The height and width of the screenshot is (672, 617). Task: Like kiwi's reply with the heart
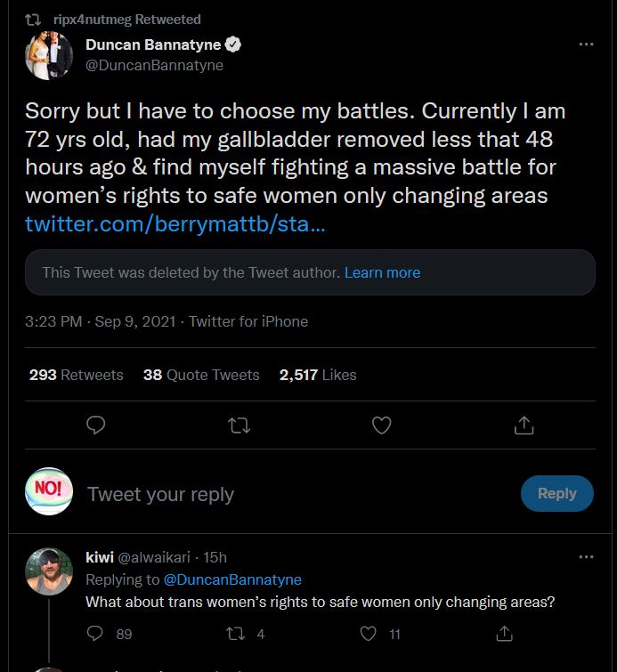tap(369, 634)
